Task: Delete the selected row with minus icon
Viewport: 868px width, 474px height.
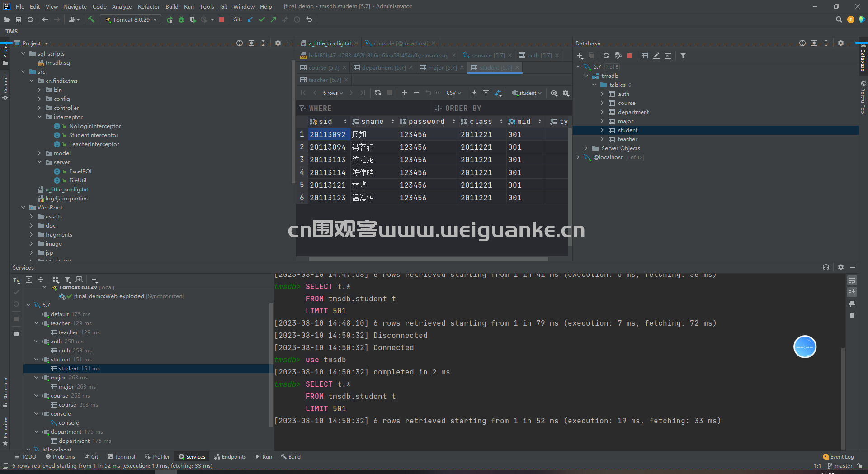Action: 416,93
